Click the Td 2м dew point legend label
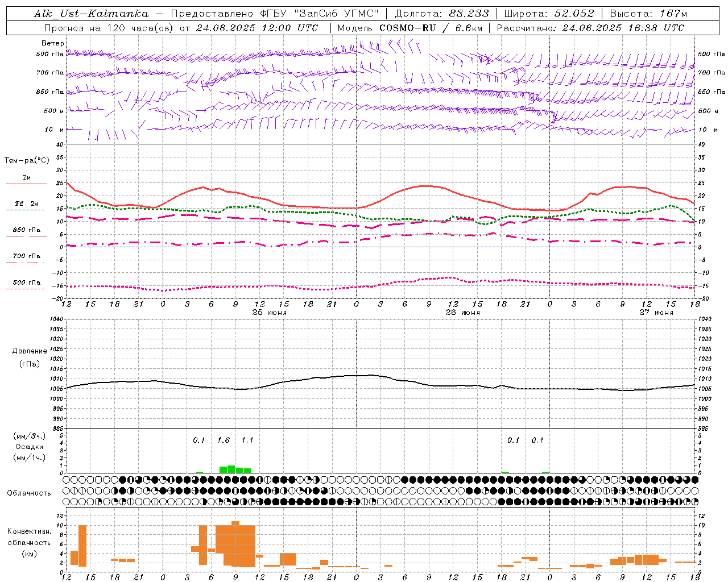The width and height of the screenshot is (728, 582). (27, 203)
